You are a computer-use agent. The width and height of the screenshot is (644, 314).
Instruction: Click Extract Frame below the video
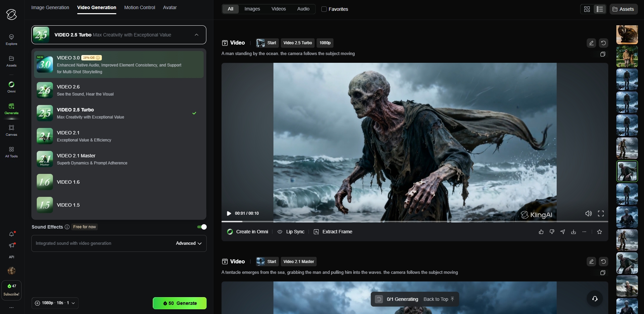[x=333, y=232]
